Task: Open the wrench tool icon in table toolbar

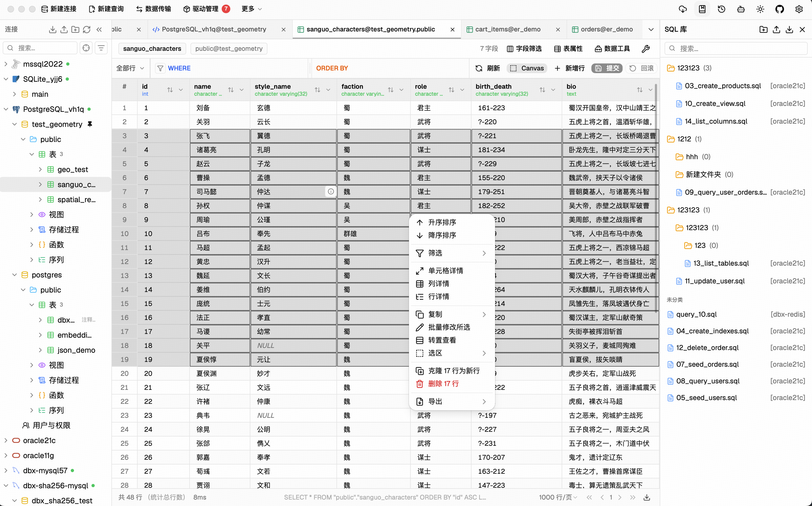Action: tap(645, 49)
